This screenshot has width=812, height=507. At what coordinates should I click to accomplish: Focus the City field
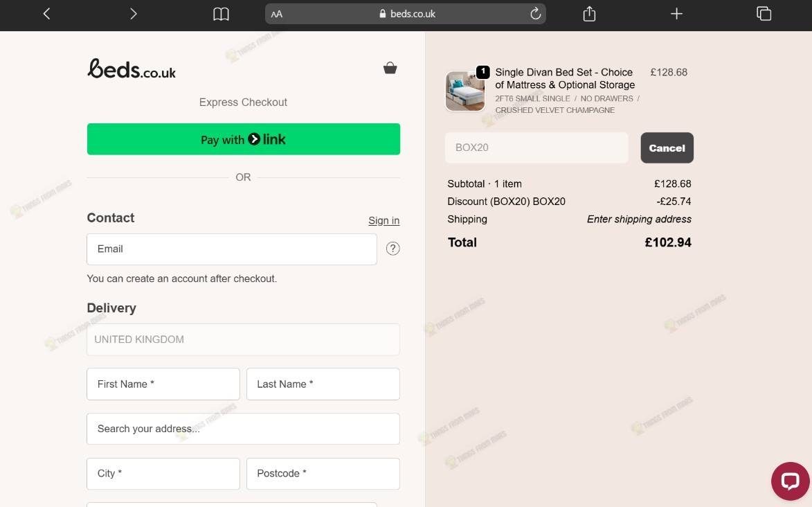(163, 474)
